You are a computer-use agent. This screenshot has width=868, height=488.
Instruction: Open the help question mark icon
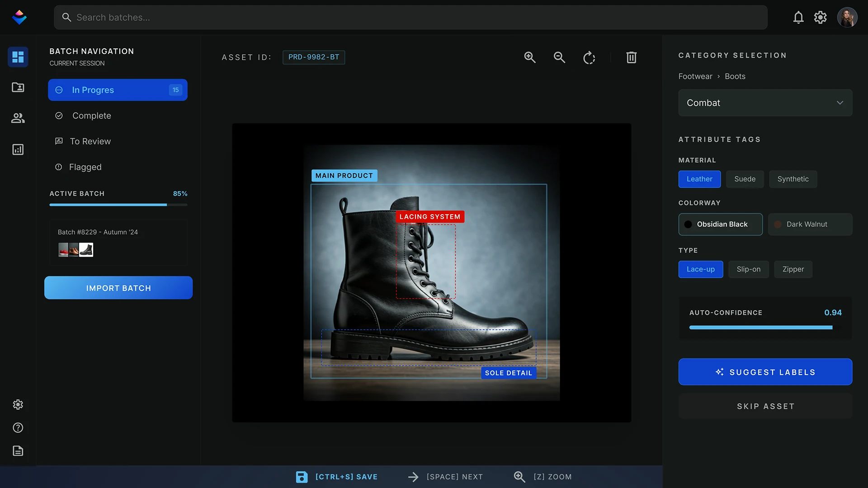coord(18,427)
